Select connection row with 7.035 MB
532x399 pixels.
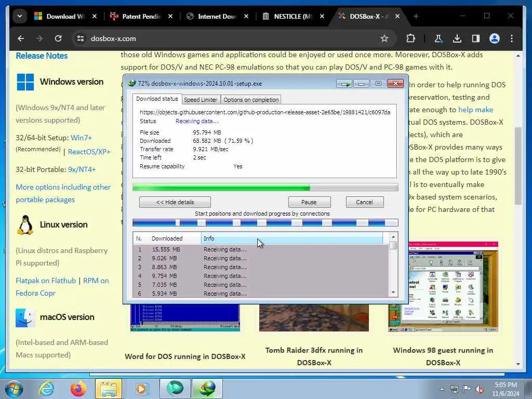(x=261, y=285)
